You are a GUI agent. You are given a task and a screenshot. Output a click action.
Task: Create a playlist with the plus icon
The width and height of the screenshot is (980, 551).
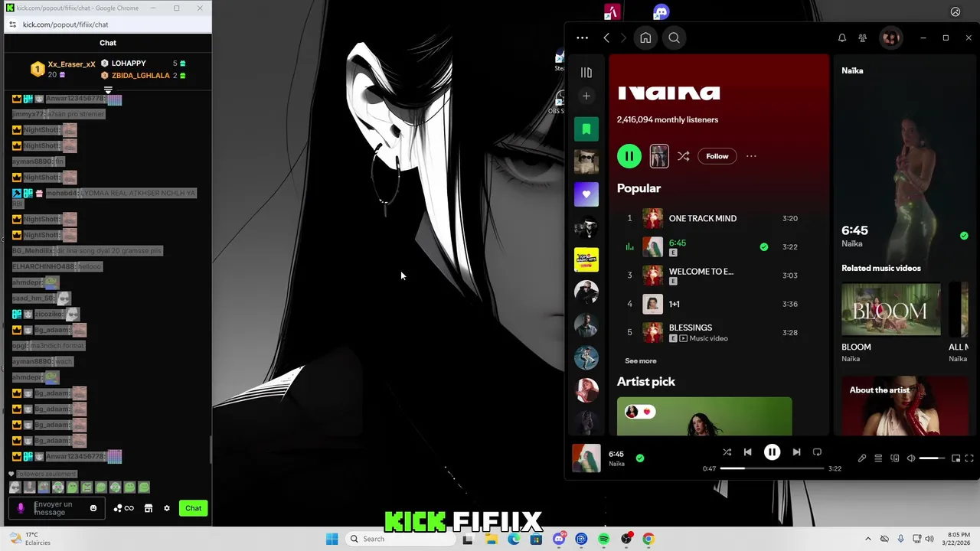pos(586,96)
